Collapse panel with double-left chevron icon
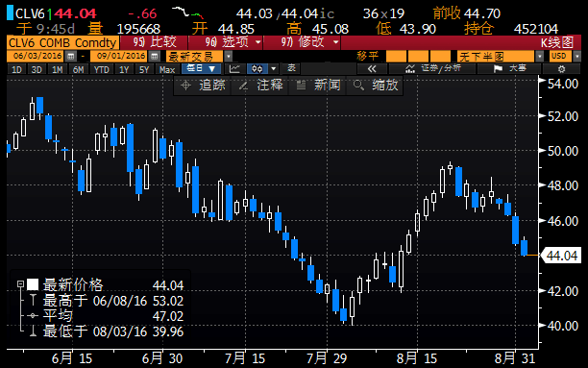The width and height of the screenshot is (588, 368). pos(372,69)
